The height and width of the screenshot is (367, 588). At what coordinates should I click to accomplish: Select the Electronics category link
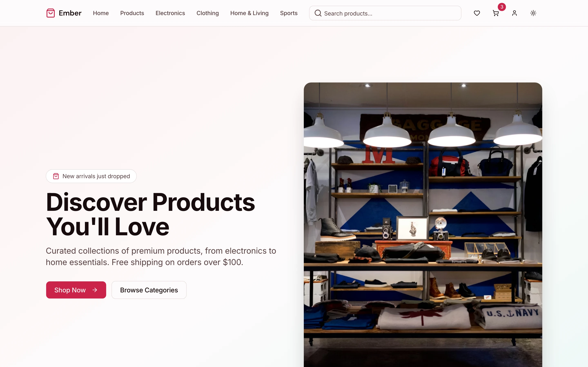pos(170,13)
